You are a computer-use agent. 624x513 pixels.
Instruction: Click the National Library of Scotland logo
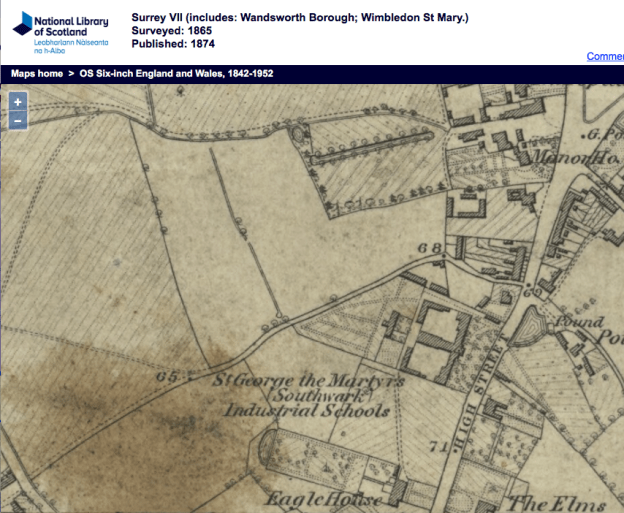point(61,32)
